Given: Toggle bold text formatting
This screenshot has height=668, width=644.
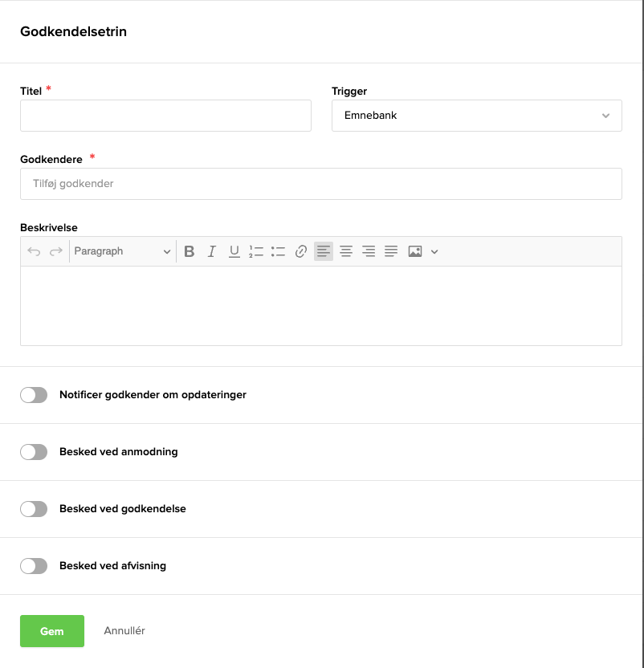Looking at the screenshot, I should tap(190, 251).
